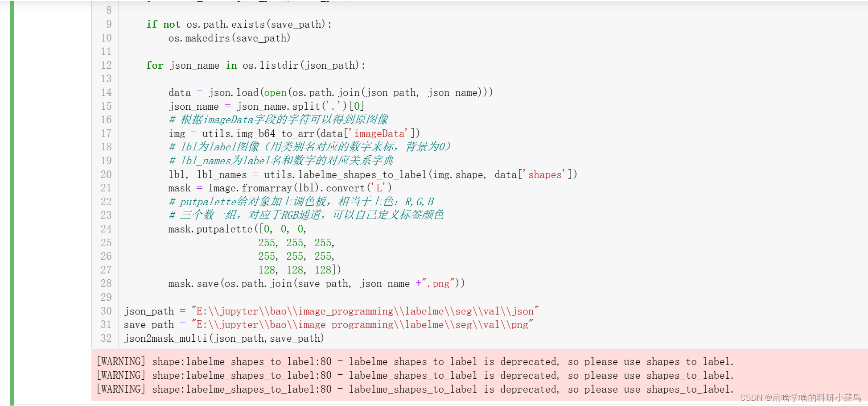Click the 'if not os.path.exists(save_path):' code line
Screen dimensions: 868x406
tap(239, 24)
